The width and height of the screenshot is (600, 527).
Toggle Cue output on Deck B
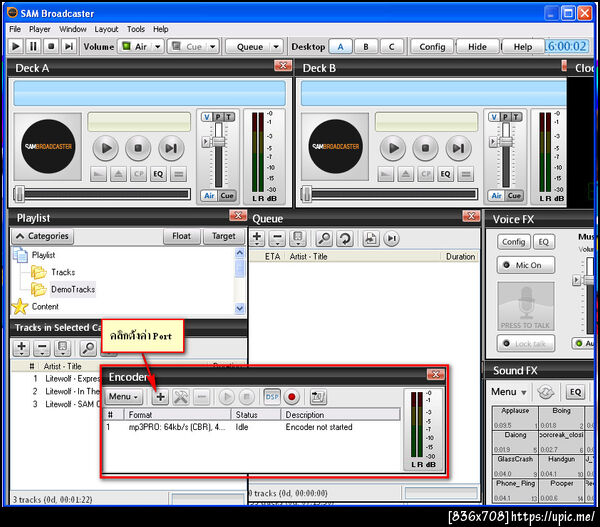tap(514, 196)
